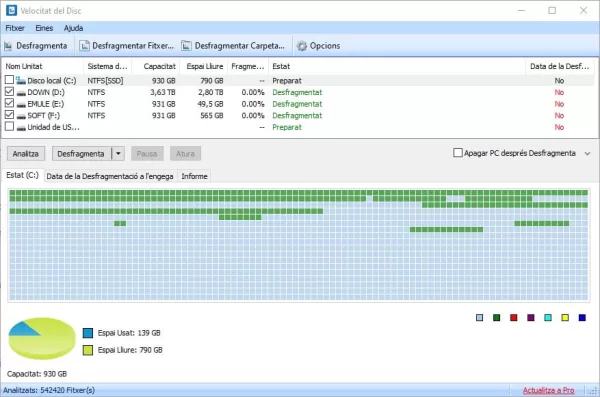Click the Capacitat: 930 GB label
Screen dimensions: 600x397
(37, 374)
